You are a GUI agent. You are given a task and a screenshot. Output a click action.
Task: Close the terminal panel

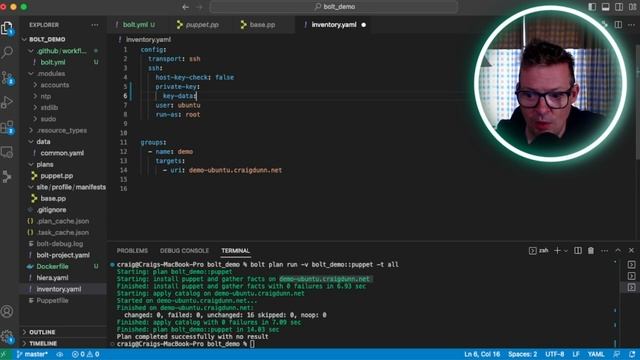(631, 251)
